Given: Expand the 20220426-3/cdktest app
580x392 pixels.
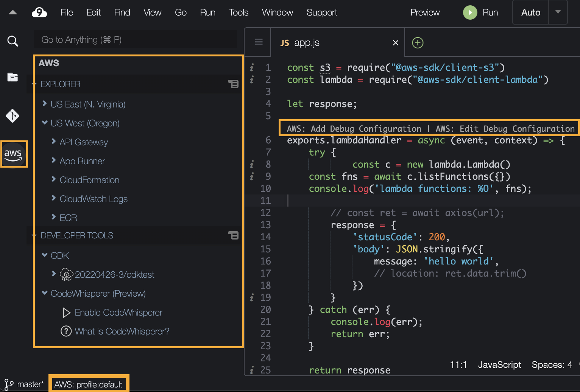Looking at the screenshot, I should click(x=54, y=274).
